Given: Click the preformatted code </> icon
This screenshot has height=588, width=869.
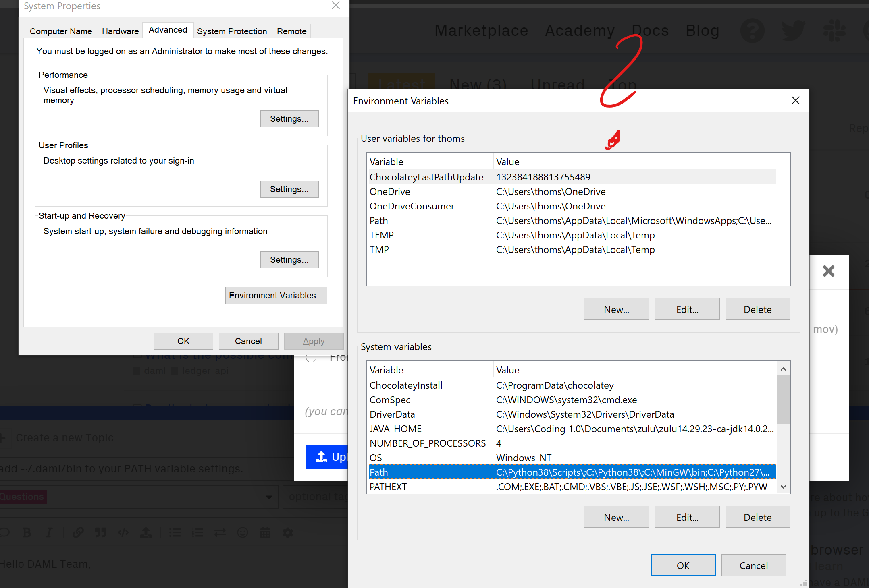Looking at the screenshot, I should point(123,533).
